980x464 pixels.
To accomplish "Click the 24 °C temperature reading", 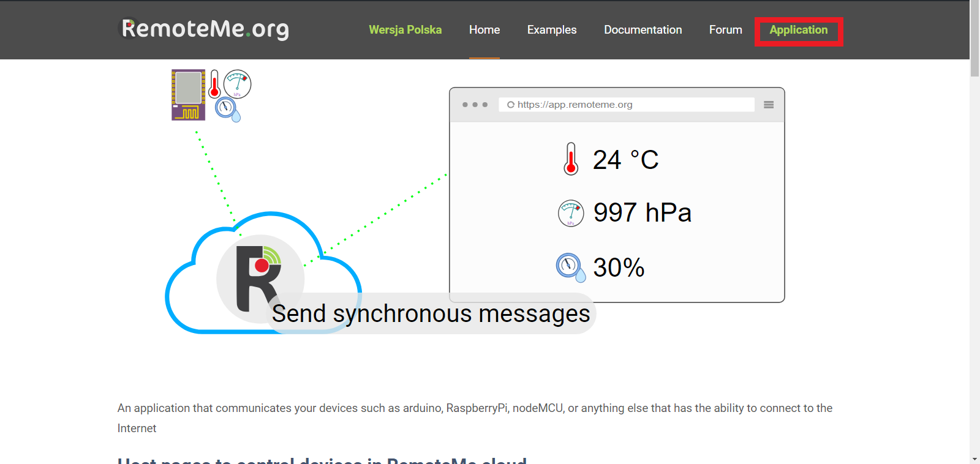I will pyautogui.click(x=625, y=160).
